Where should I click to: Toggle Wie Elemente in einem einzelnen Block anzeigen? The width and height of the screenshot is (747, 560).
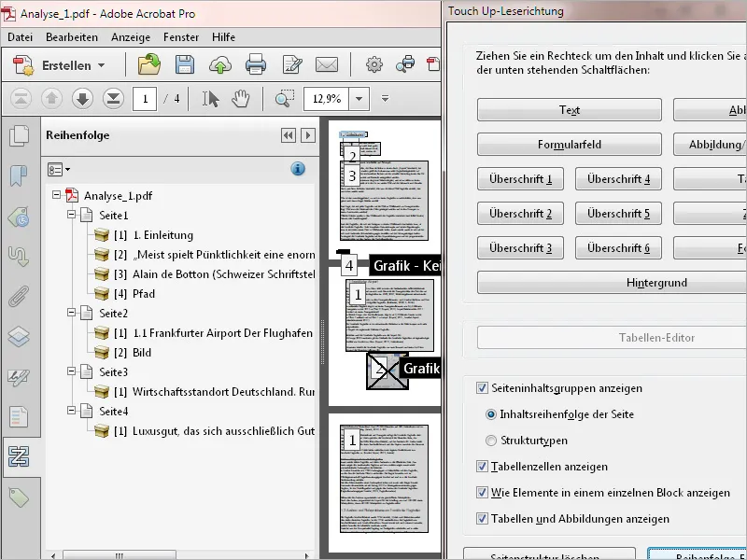tap(482, 493)
